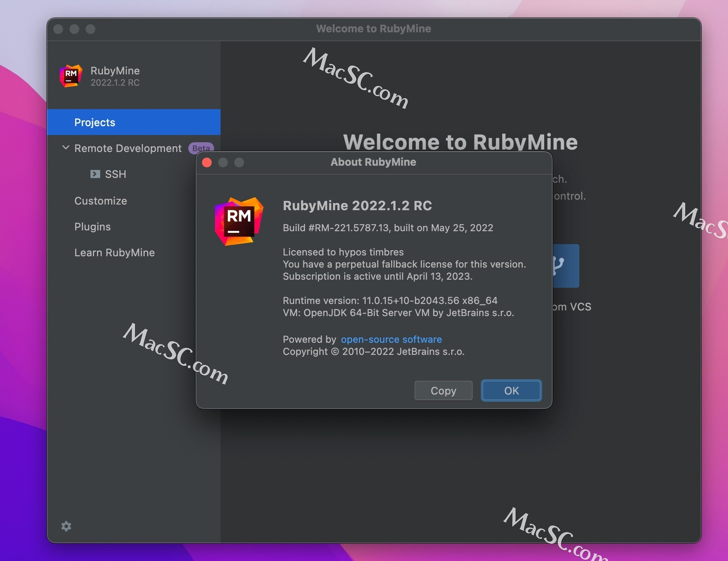
Task: Click the 'Licensed to hypos timbres' text
Action: tap(343, 252)
